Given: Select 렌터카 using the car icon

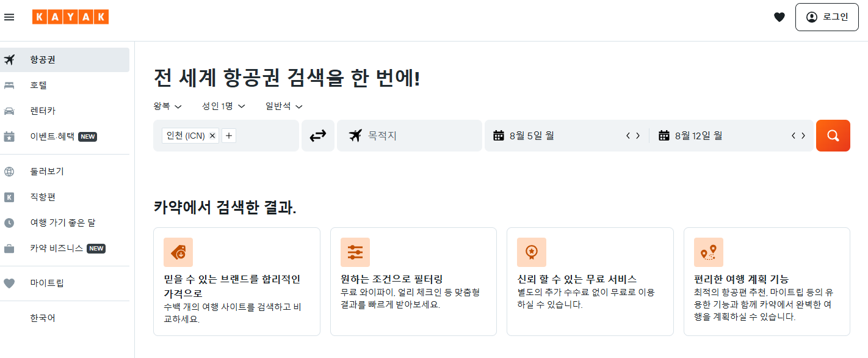Looking at the screenshot, I should click(x=9, y=111).
